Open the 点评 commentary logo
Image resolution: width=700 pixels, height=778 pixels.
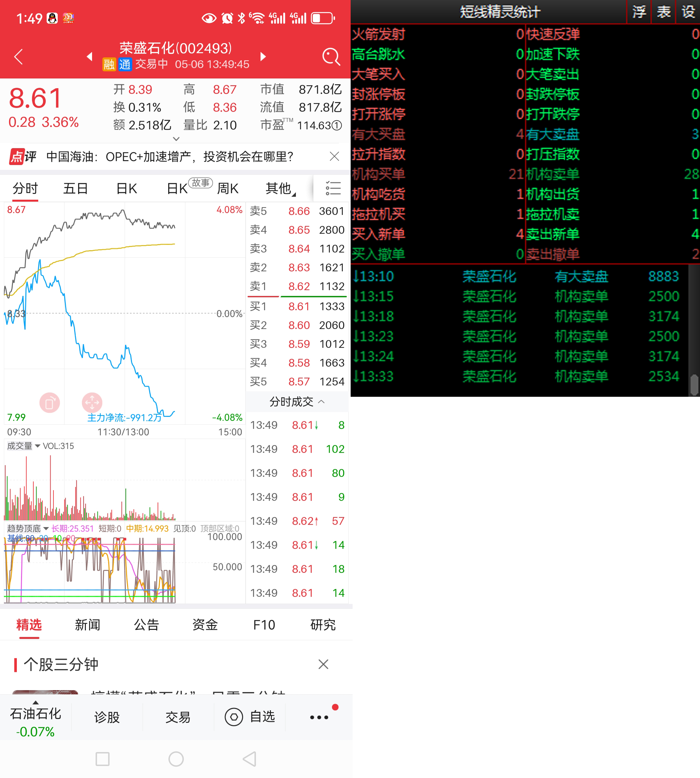(22, 157)
